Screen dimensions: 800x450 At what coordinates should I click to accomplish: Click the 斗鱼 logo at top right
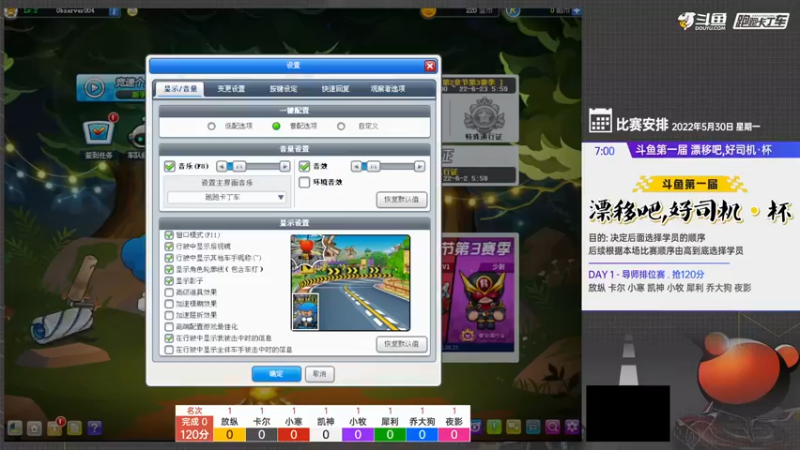coord(702,21)
